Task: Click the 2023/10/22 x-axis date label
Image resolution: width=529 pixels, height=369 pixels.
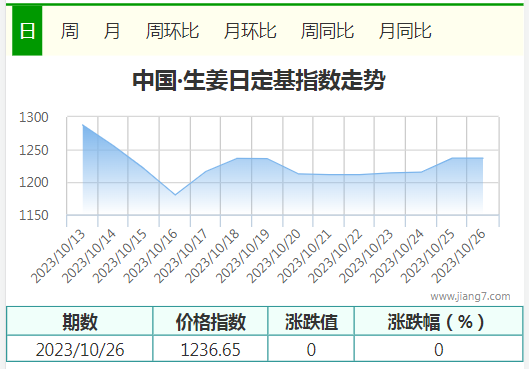Action: [335, 257]
